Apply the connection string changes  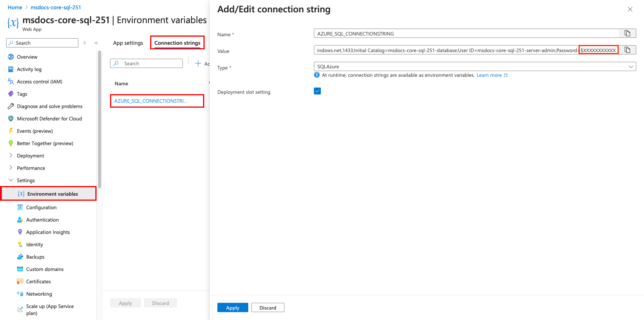pyautogui.click(x=232, y=307)
